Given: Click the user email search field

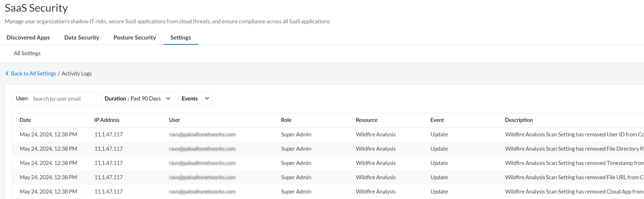Looking at the screenshot, I should (x=62, y=99).
